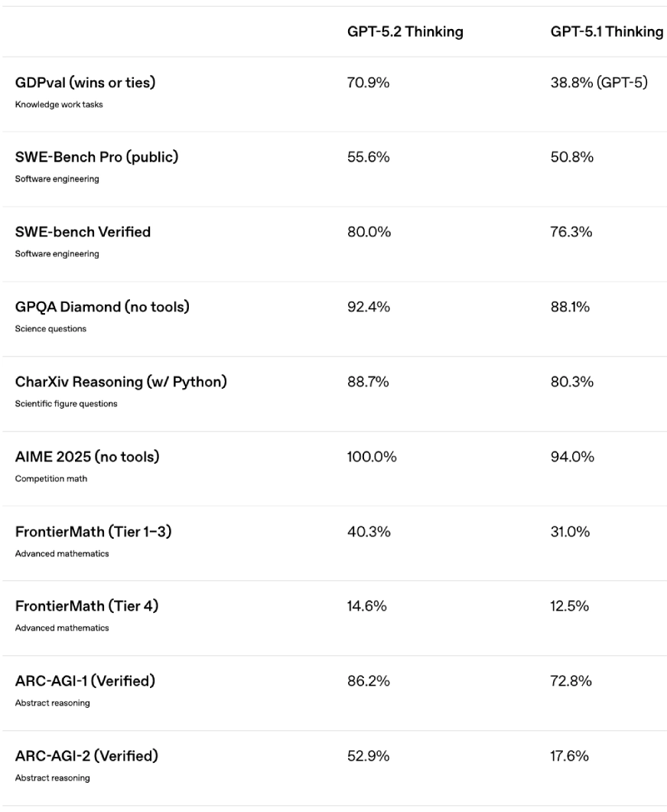Click the SWE-Bench Pro (public) benchmark name

click(x=96, y=158)
